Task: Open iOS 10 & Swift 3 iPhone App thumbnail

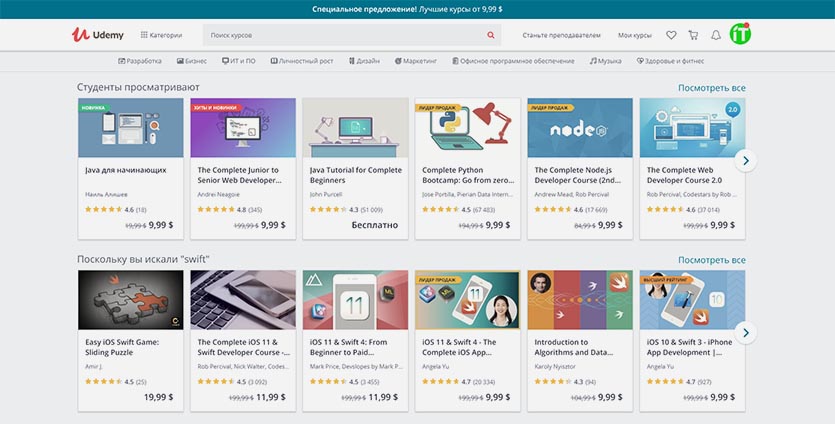Action: coord(692,300)
